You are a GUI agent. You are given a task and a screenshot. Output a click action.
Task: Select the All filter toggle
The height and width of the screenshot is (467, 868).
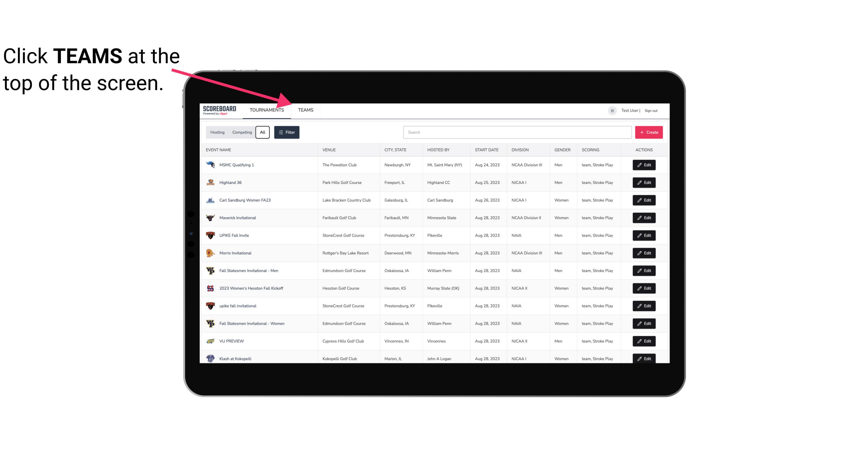coord(262,132)
